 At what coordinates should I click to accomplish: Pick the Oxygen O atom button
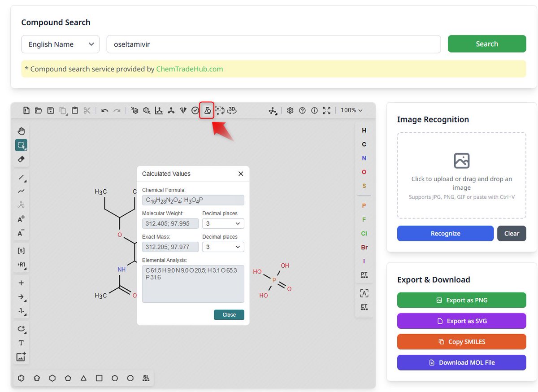[364, 172]
